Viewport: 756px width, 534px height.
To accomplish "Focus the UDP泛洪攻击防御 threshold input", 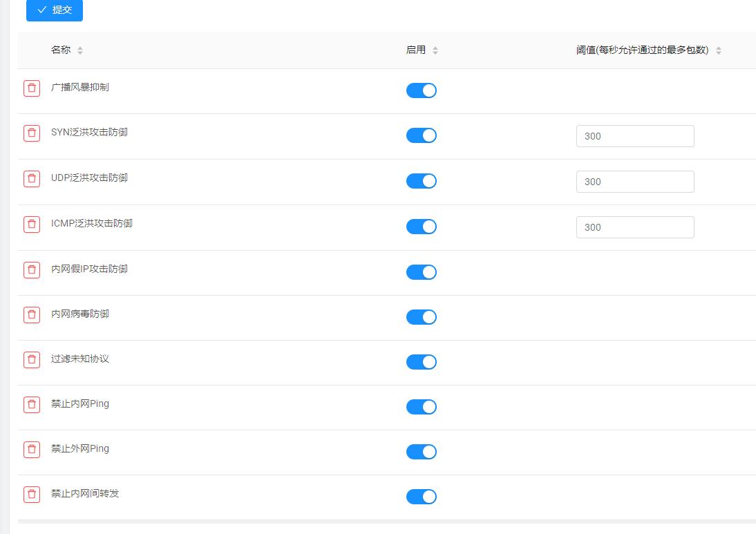I will coord(634,182).
